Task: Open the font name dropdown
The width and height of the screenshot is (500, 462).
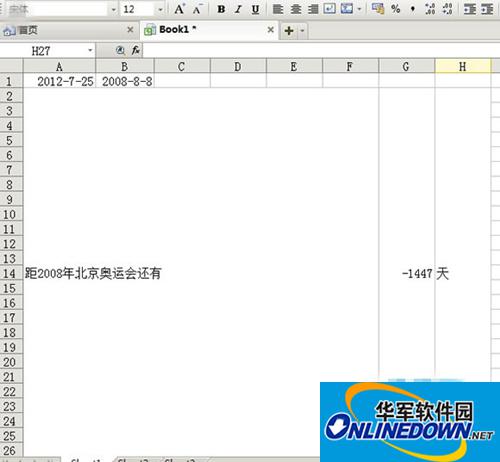Action: pos(114,9)
